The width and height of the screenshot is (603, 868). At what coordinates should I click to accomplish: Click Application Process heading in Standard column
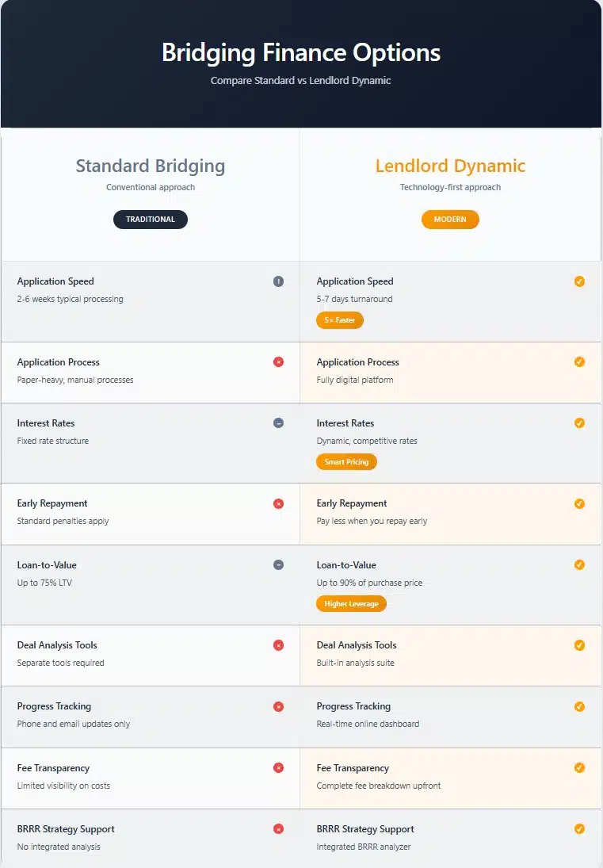[59, 362]
